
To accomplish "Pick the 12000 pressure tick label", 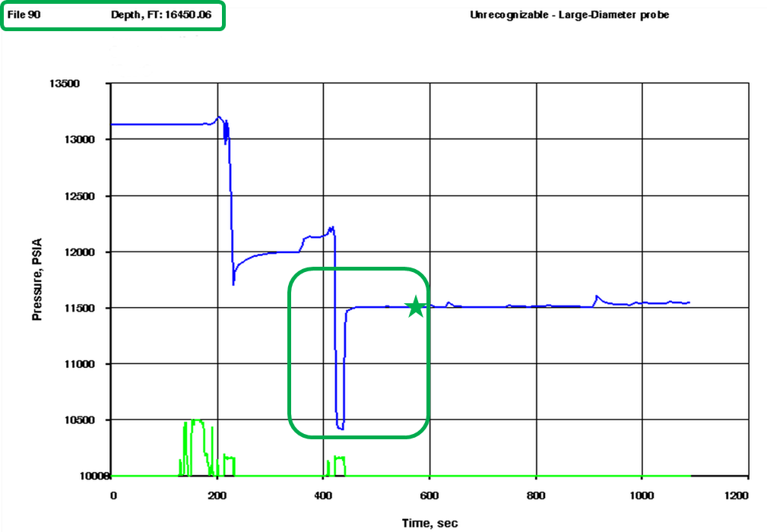I will (79, 252).
